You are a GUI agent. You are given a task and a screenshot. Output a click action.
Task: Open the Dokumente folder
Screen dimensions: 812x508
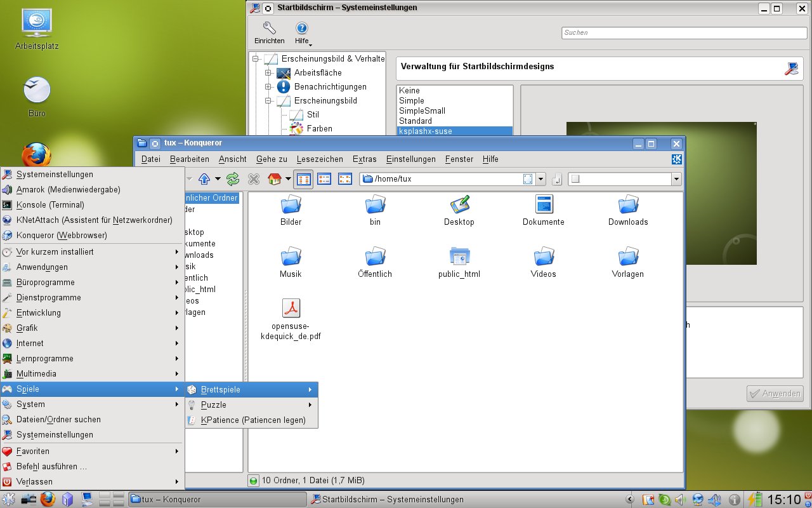click(544, 211)
